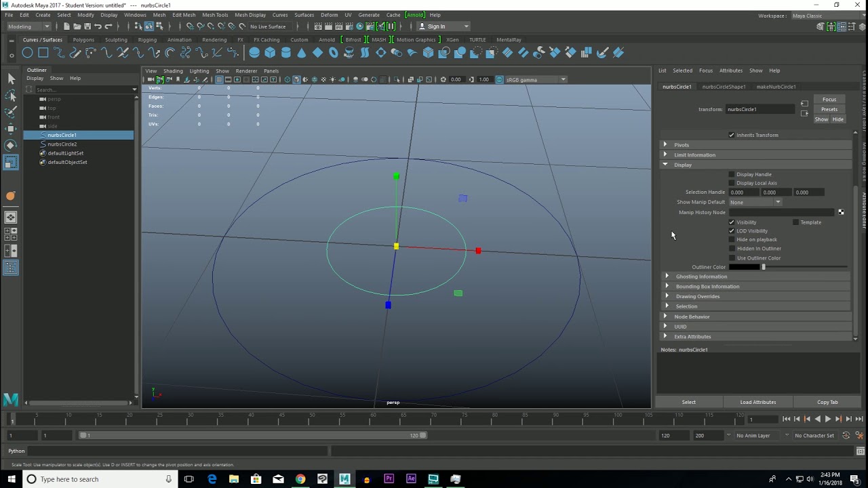This screenshot has width=868, height=488.
Task: Click the play forwards button
Action: (x=827, y=420)
